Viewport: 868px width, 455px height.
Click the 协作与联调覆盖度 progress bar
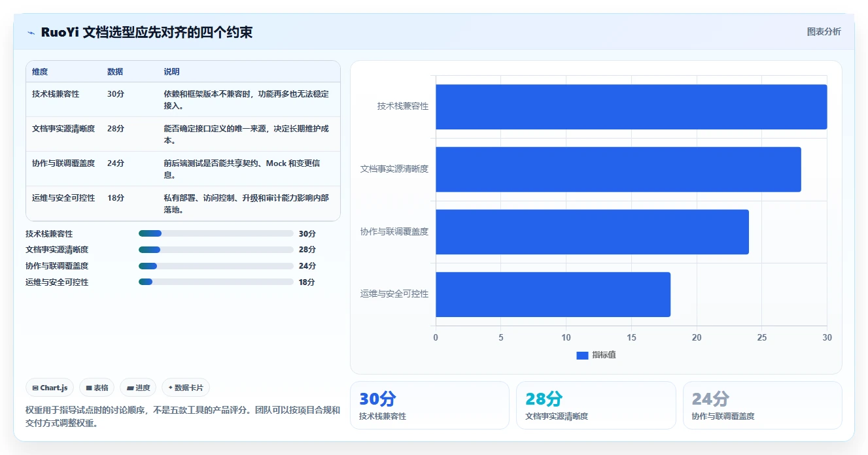(216, 266)
